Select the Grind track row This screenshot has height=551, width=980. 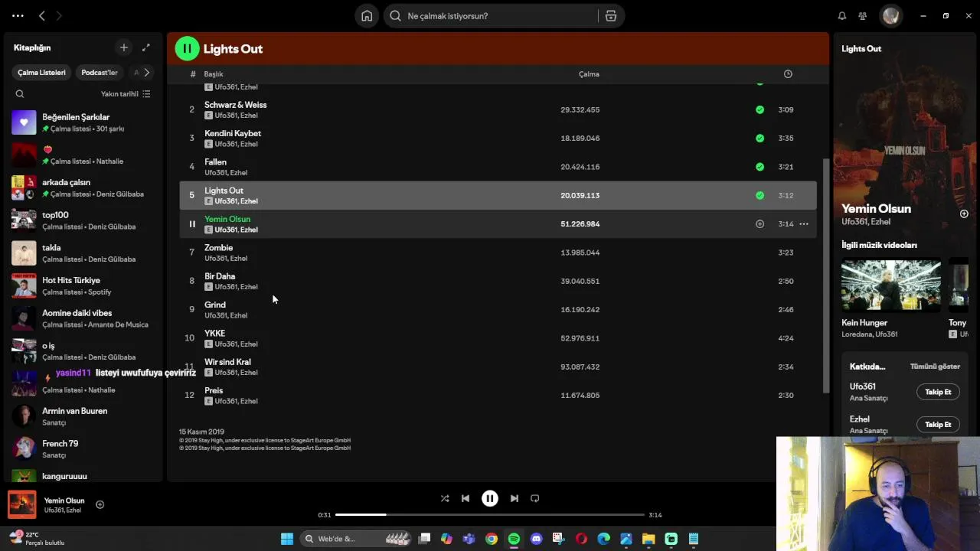click(x=498, y=310)
